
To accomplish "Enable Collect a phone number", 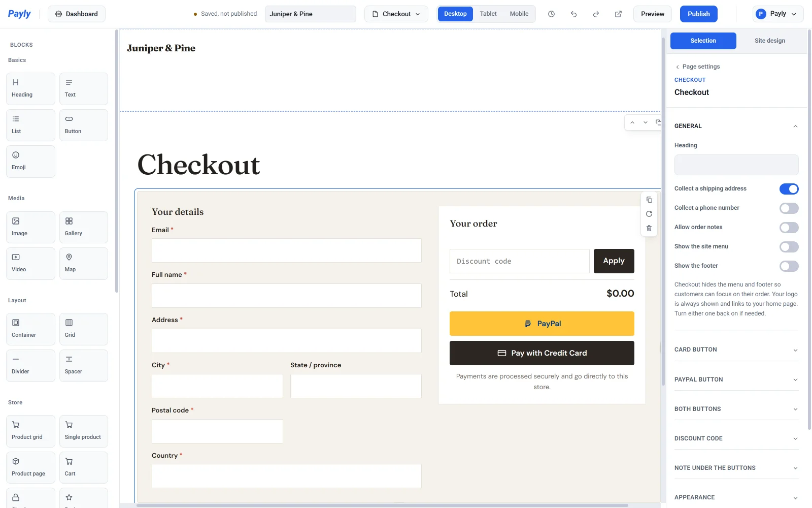I will 789,208.
